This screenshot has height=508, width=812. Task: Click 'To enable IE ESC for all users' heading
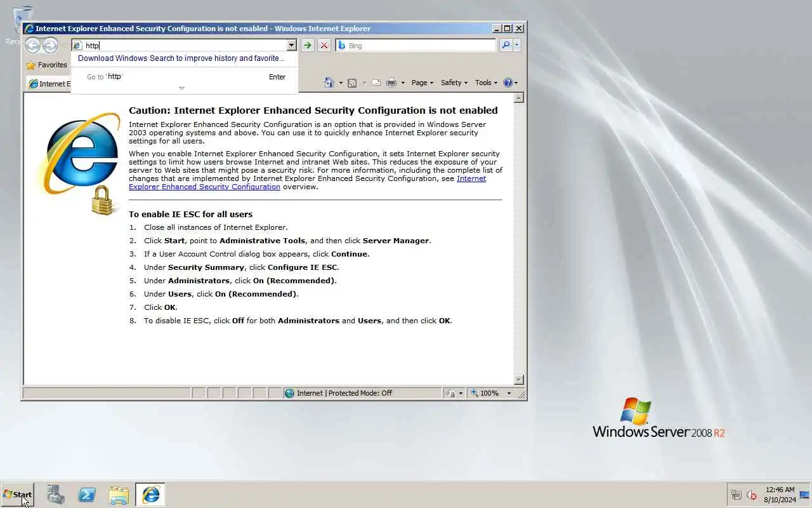(190, 215)
